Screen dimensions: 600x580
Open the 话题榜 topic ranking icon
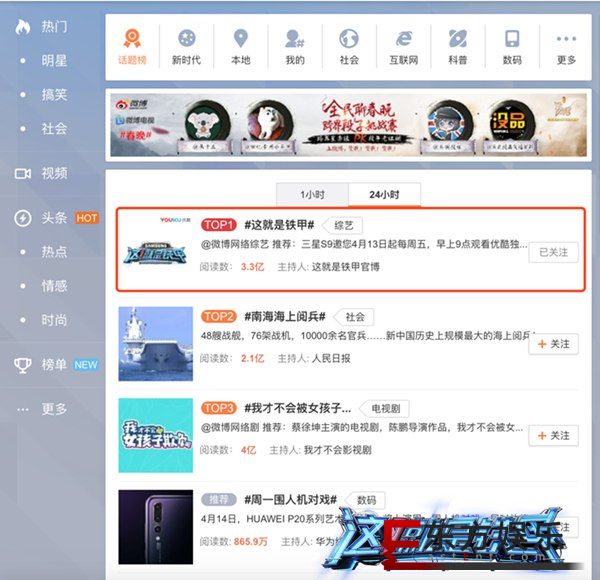[132, 40]
